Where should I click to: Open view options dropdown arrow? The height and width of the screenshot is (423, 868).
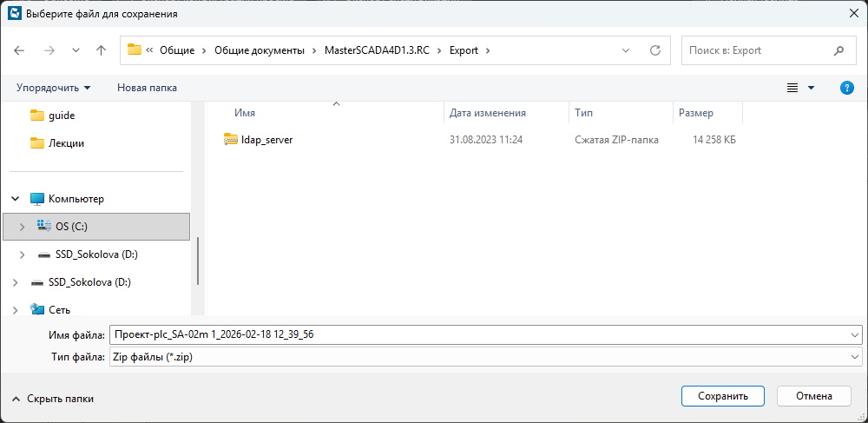[x=812, y=88]
